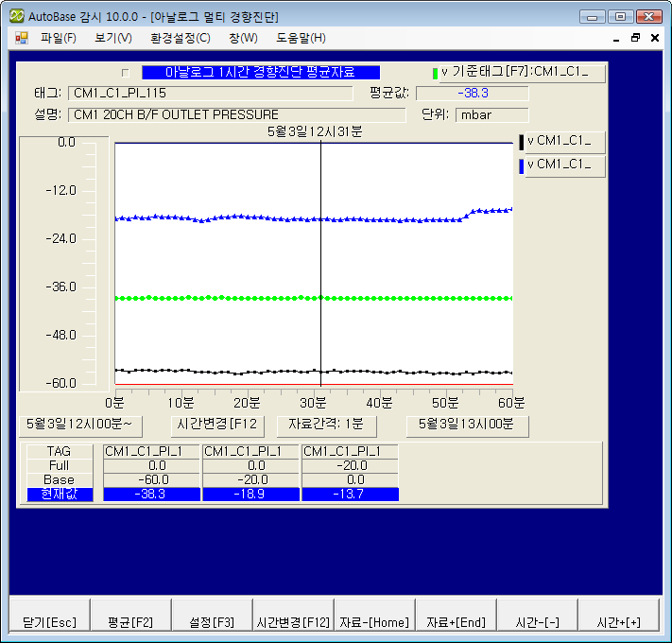Click the current value cell -18.9
The height and width of the screenshot is (643, 672).
coord(250,494)
